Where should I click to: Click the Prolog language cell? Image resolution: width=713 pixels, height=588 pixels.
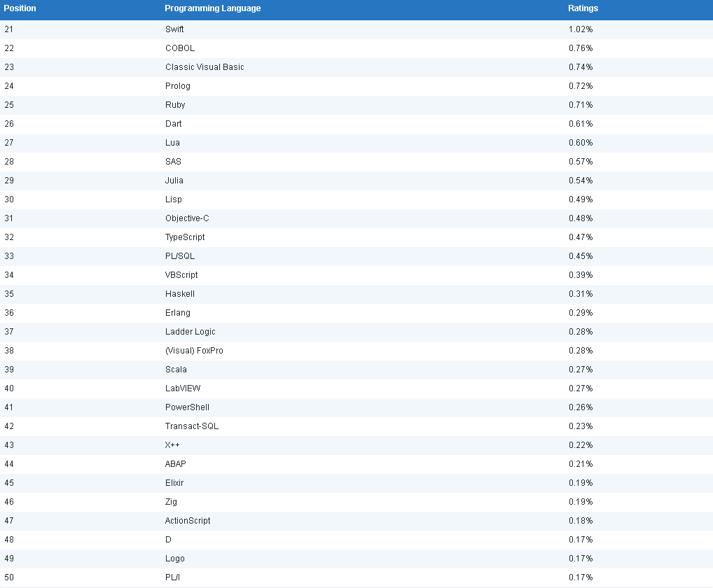178,86
